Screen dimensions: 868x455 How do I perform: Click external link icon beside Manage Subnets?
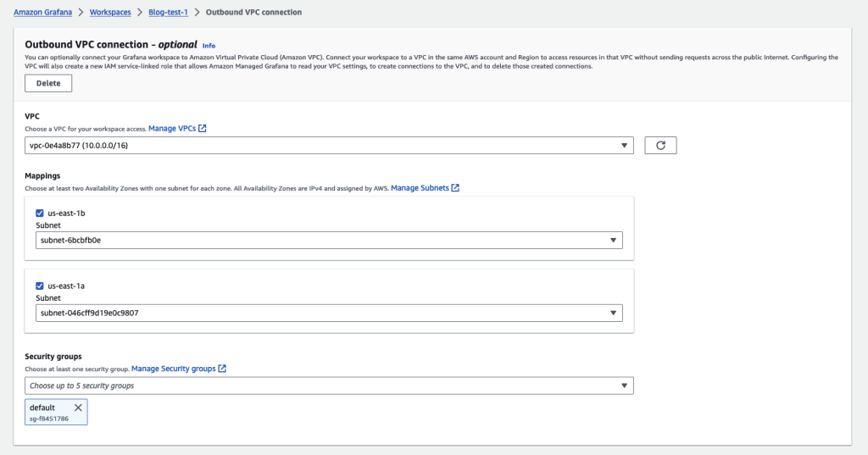pyautogui.click(x=455, y=188)
